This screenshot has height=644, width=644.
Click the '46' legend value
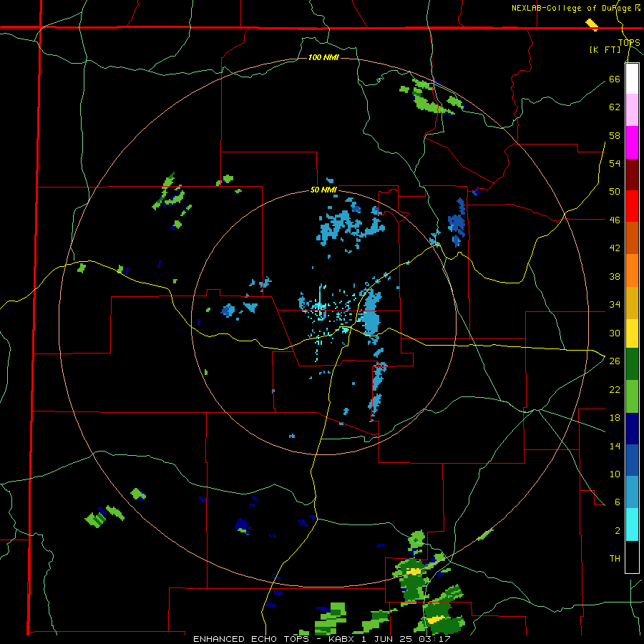[615, 220]
